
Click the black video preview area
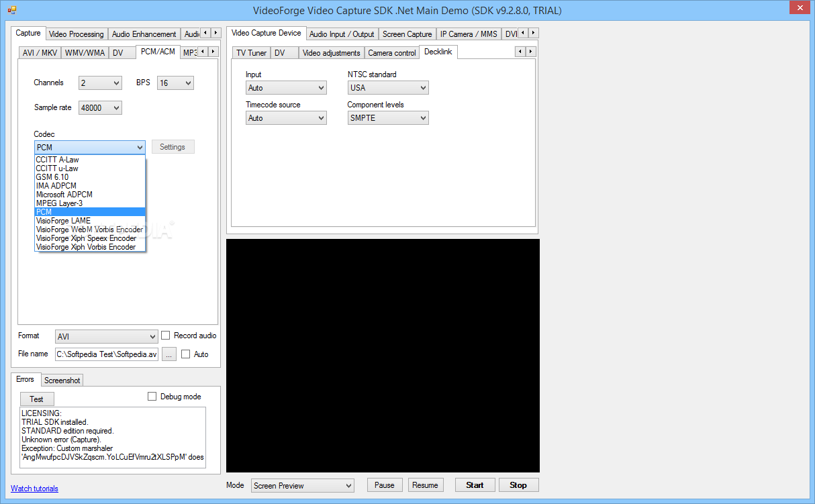[383, 356]
